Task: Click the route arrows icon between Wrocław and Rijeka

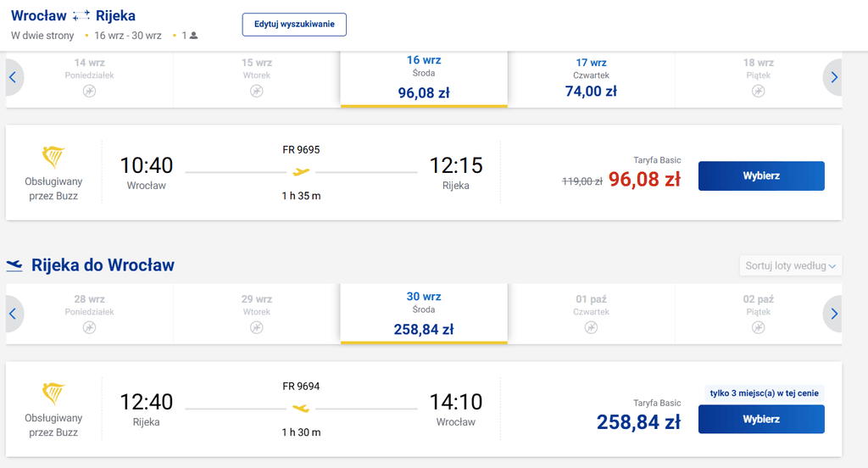Action: point(81,16)
